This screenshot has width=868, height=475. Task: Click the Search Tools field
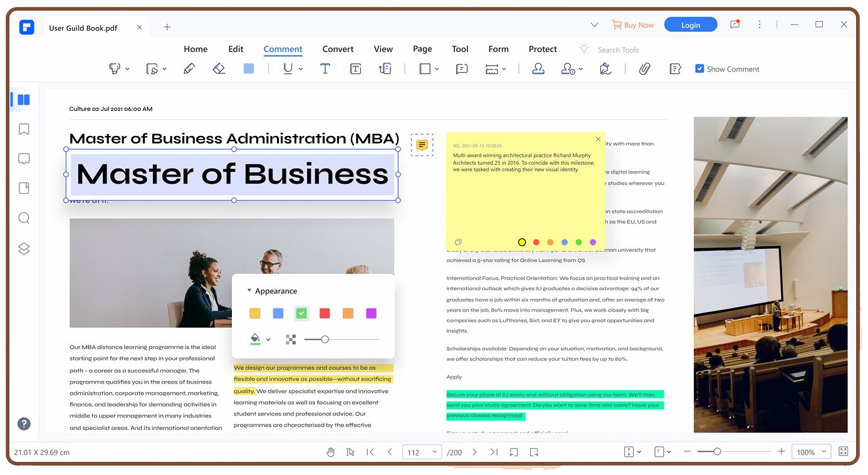pos(618,50)
